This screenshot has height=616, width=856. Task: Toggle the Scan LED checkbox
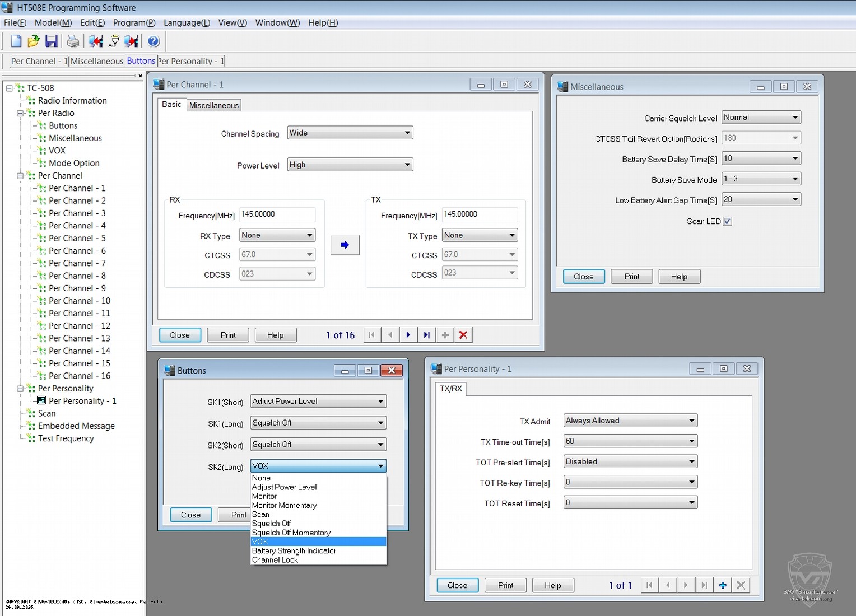coord(727,221)
